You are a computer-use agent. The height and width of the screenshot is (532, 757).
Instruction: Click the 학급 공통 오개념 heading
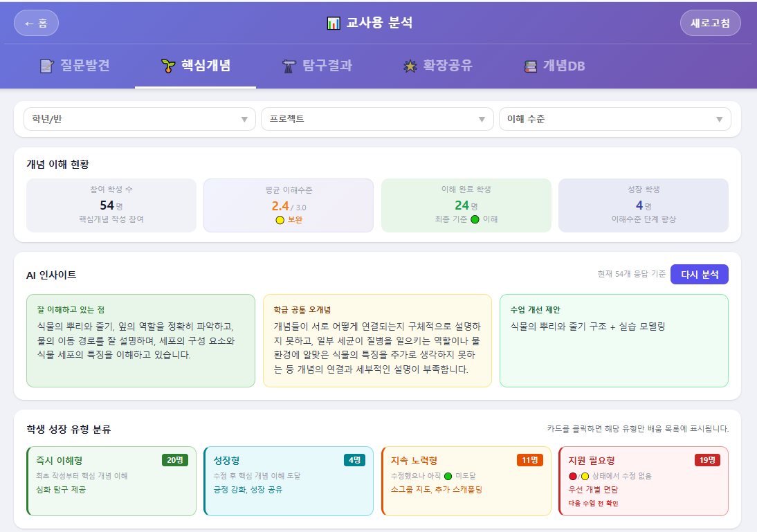pyautogui.click(x=302, y=309)
